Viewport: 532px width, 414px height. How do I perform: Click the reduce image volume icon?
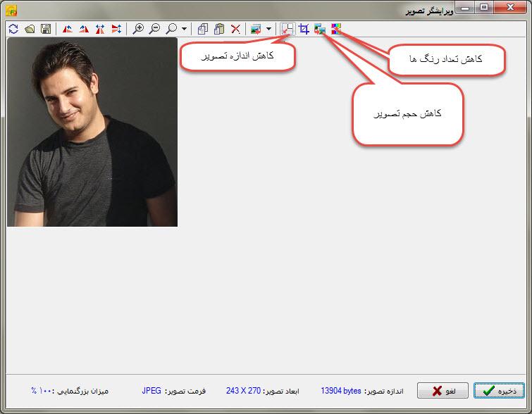[320, 29]
